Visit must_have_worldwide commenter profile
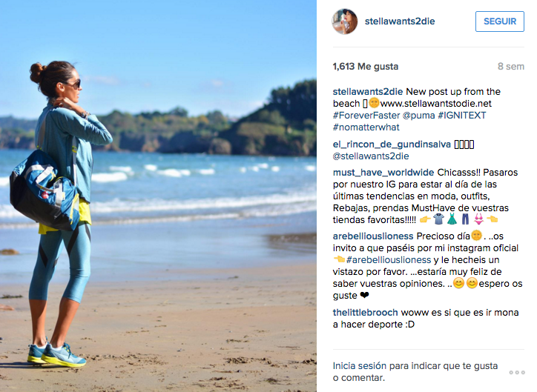Screen dimensions: 537x392 [383, 173]
